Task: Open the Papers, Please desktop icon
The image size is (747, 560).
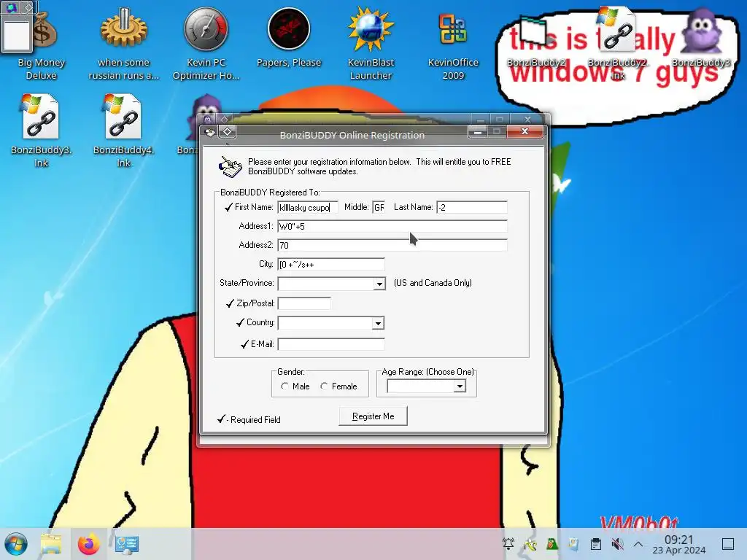Action: coord(289,38)
